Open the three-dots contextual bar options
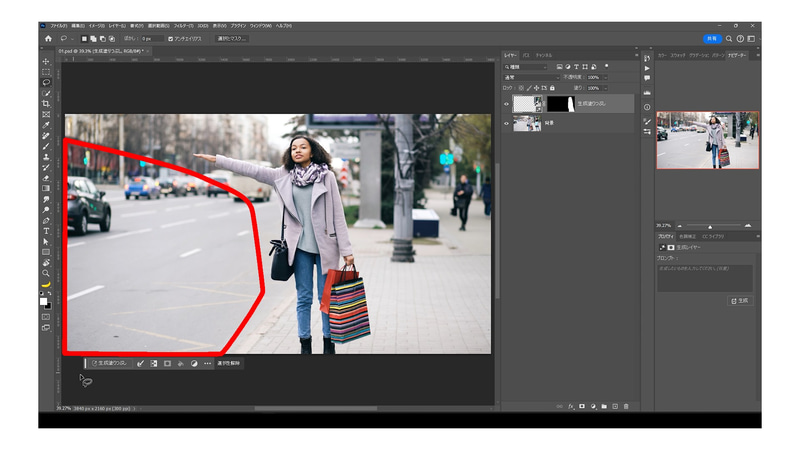800x450 pixels. coord(207,363)
